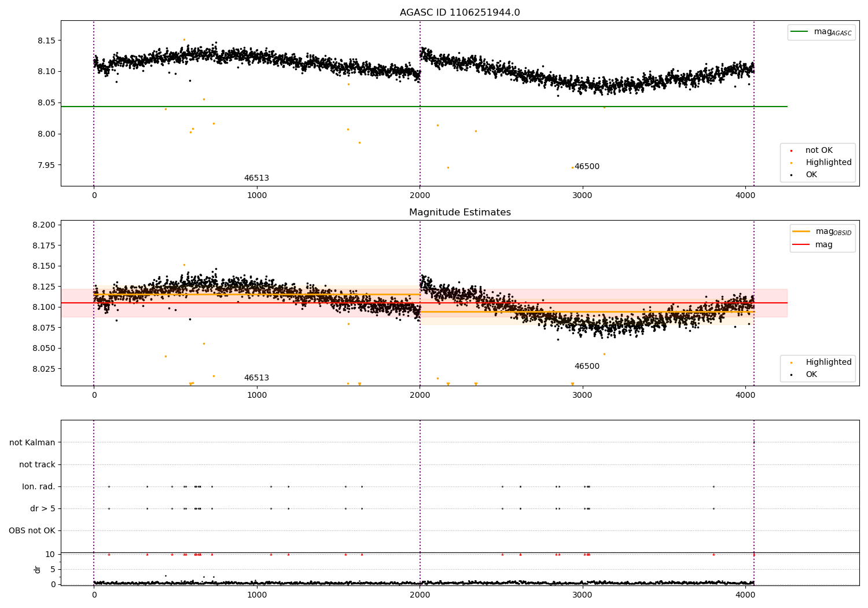Screen dimensions: 868x608
Task: Click the "46513" label in Magnitude Estimates plot
Action: coord(256,378)
